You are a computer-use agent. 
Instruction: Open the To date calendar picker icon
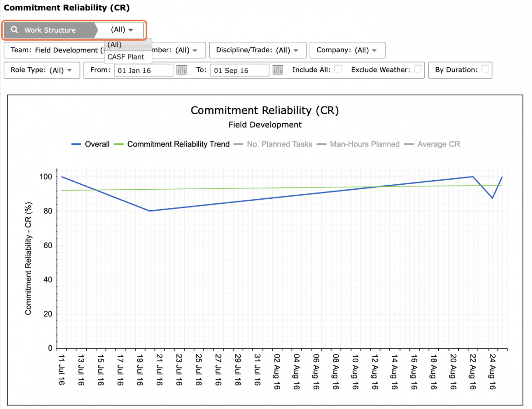277,70
